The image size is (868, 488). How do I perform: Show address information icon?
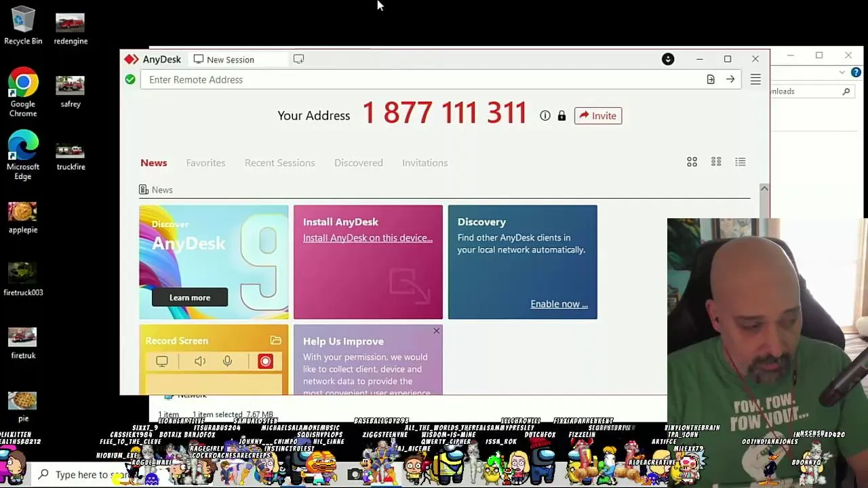click(545, 116)
